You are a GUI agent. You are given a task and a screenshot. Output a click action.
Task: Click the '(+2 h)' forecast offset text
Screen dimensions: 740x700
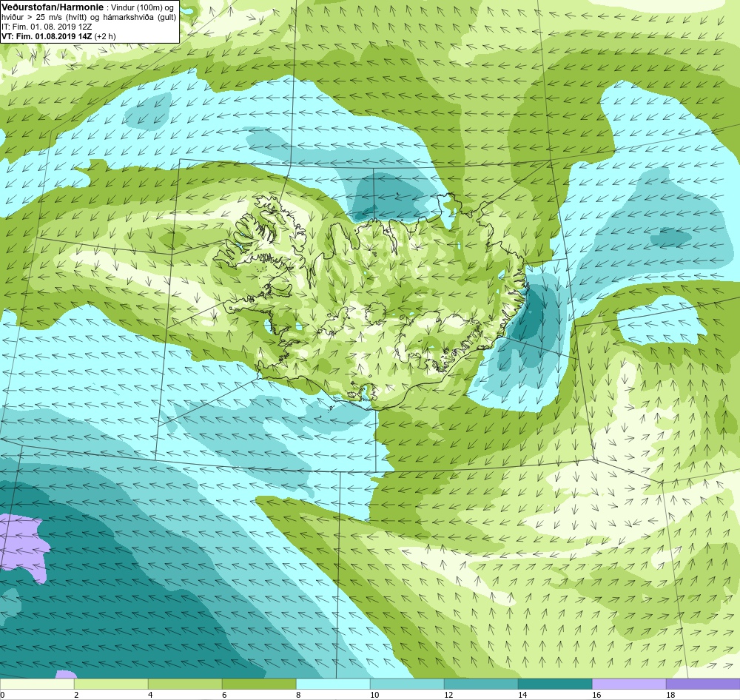click(x=105, y=36)
